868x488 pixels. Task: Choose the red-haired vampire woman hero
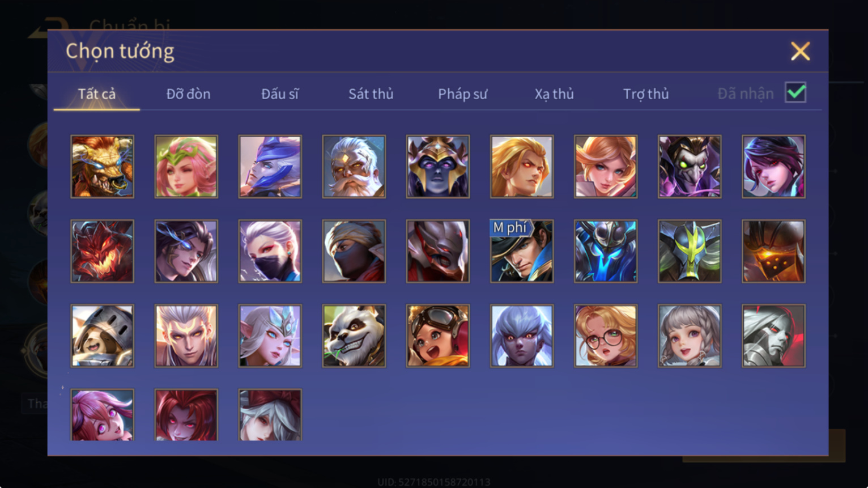coord(186,415)
